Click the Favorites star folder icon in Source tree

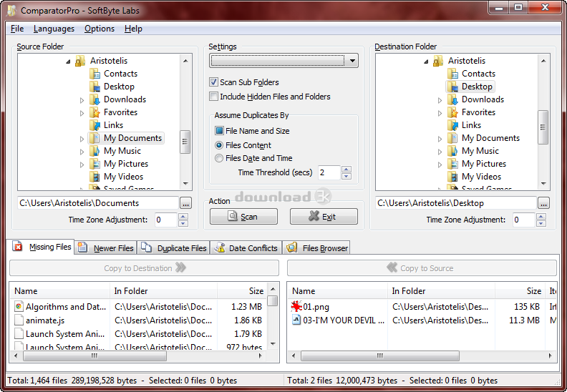pyautogui.click(x=94, y=112)
